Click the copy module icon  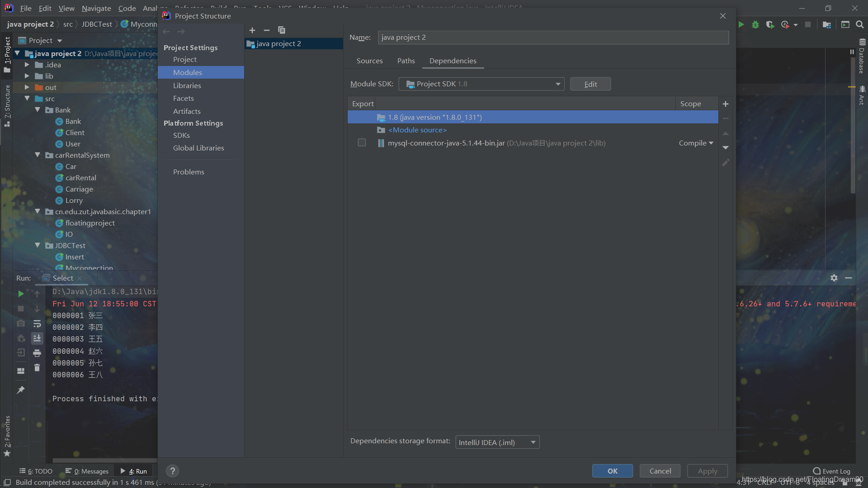click(x=281, y=30)
